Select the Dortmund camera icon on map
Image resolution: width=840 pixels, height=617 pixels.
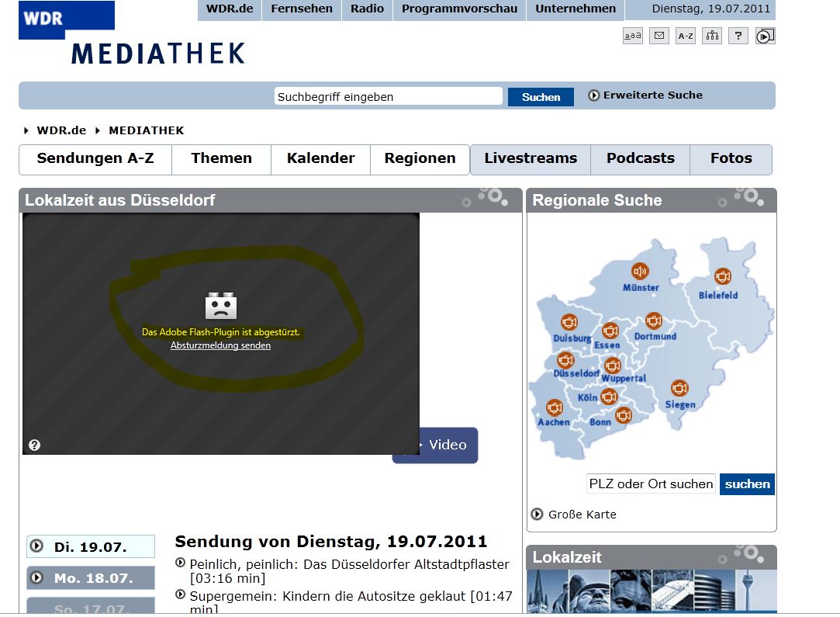(654, 321)
